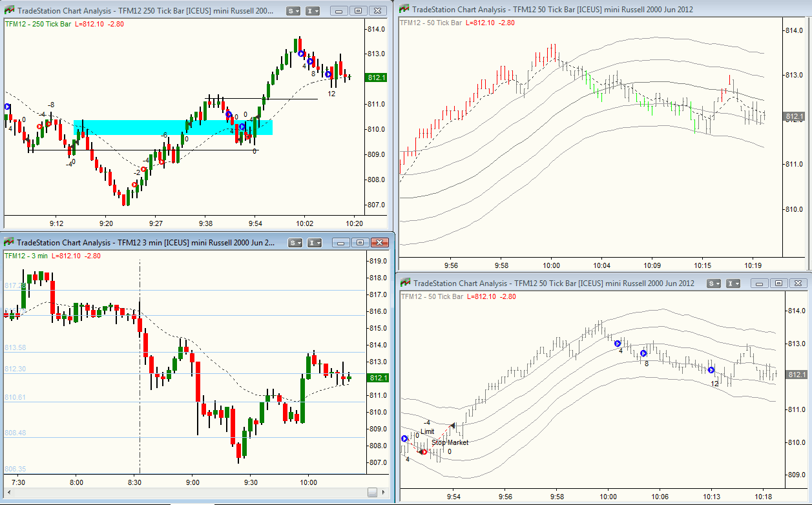The height and width of the screenshot is (505, 812).
Task: Click the 810.61 level label on 3 min chart
Action: 15,398
